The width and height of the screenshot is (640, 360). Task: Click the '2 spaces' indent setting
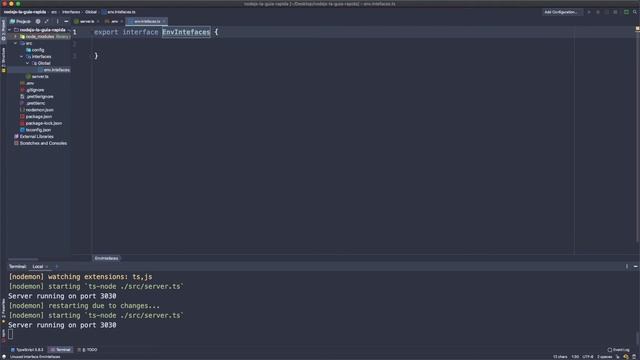coord(604,357)
